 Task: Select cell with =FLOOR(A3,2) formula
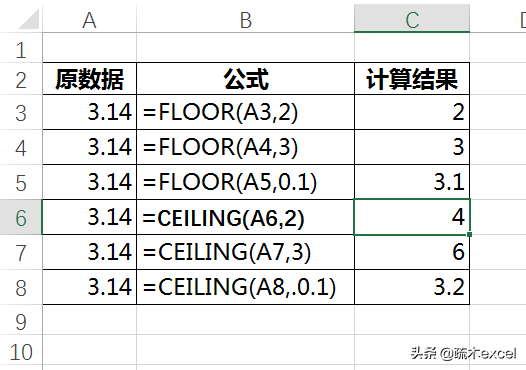click(x=246, y=112)
